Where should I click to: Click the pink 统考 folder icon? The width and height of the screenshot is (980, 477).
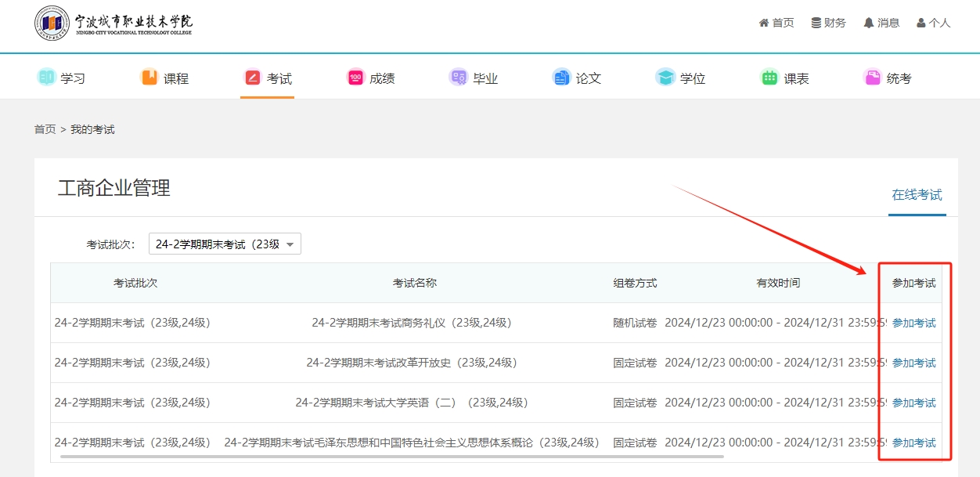[872, 78]
